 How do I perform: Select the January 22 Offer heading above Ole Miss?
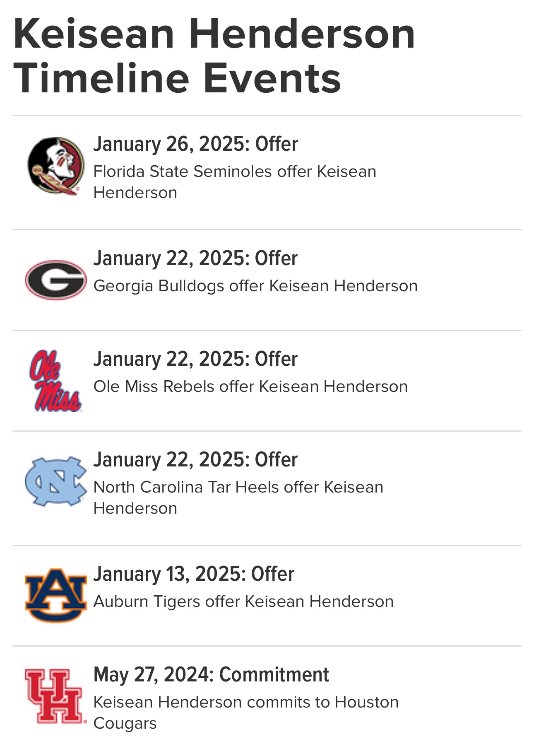point(195,359)
